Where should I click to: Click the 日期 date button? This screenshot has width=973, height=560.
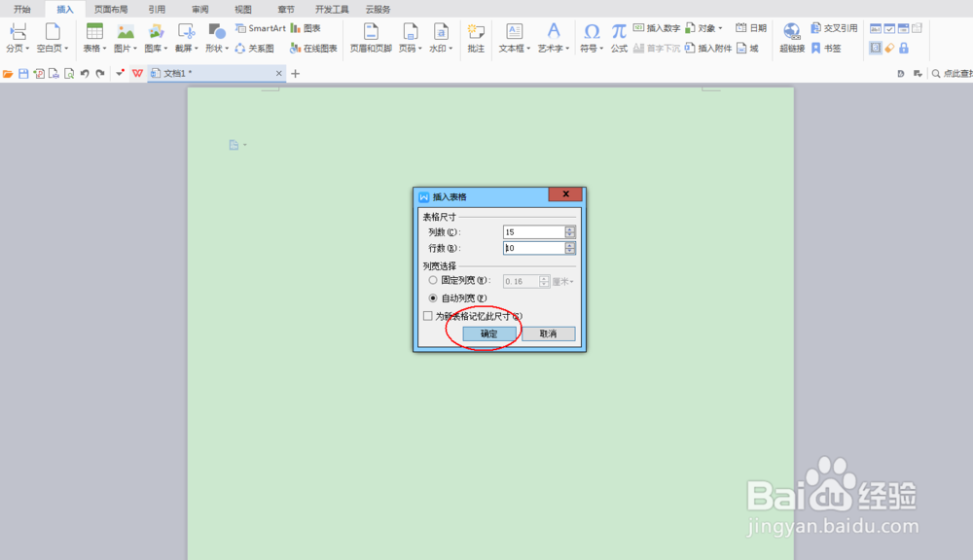click(x=751, y=28)
